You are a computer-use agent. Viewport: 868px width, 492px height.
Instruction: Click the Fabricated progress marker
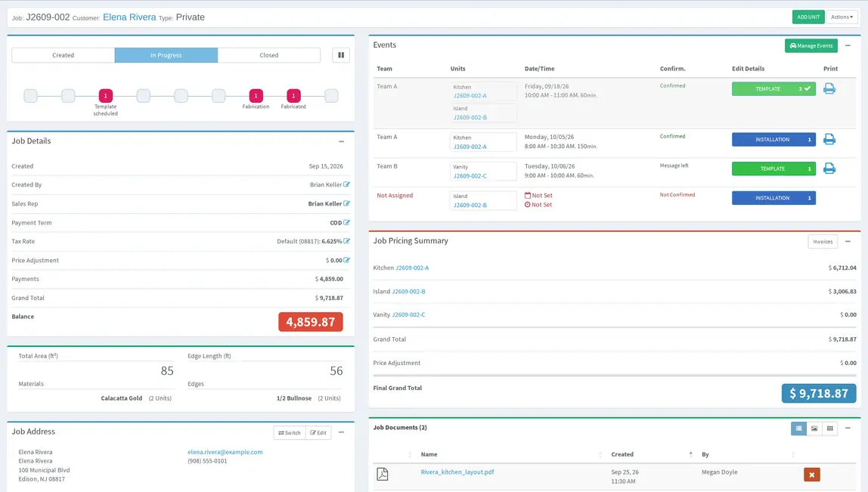point(293,96)
